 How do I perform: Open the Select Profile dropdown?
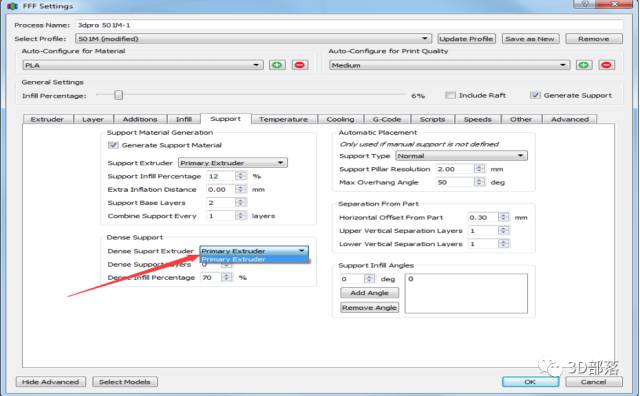pos(253,39)
